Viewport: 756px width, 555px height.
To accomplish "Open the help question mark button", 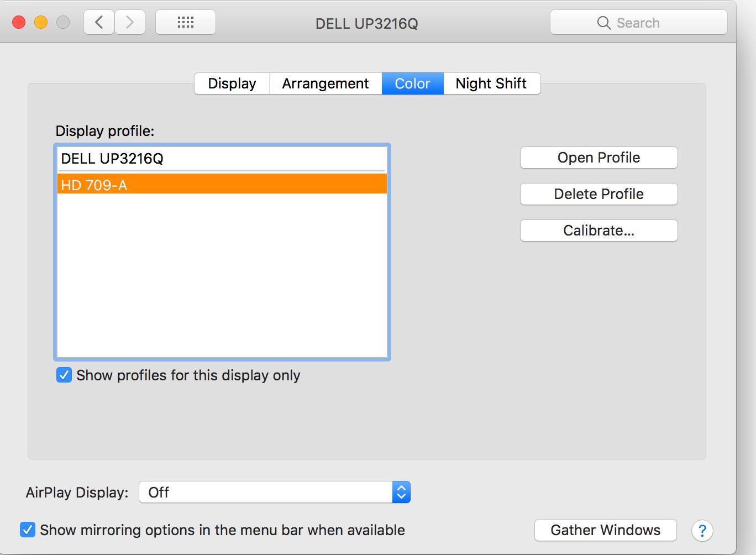I will pyautogui.click(x=702, y=531).
